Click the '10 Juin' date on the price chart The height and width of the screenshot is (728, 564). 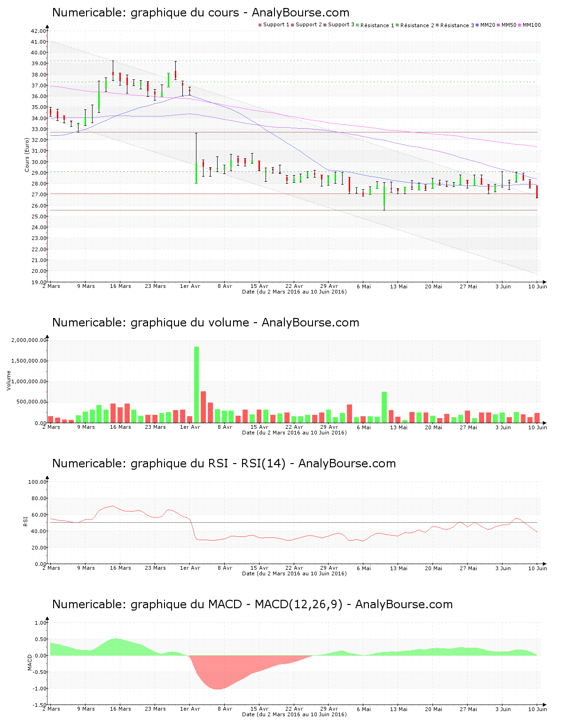538,286
